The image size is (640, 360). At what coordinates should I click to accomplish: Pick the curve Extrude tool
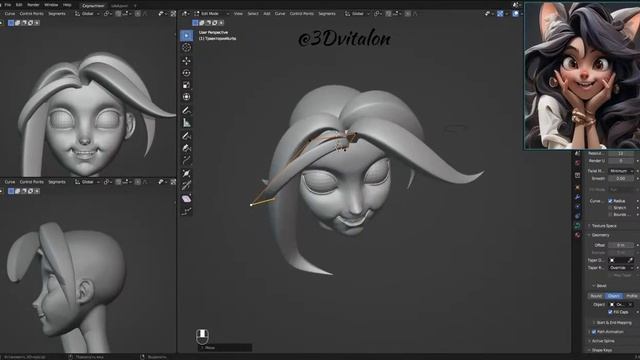(187, 160)
